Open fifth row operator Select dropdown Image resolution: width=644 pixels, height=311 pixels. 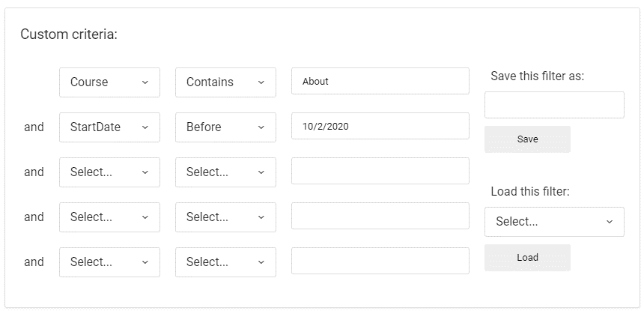coord(225,262)
